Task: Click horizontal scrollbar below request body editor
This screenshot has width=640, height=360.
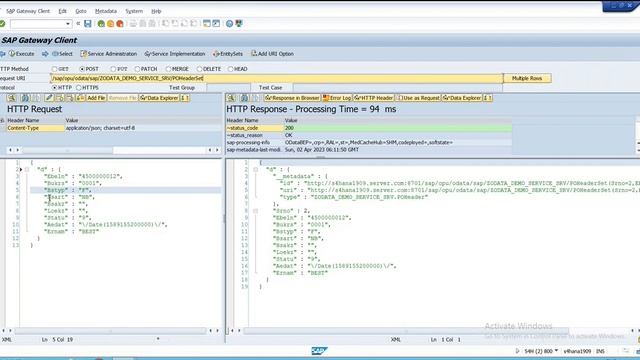Action: [110, 331]
